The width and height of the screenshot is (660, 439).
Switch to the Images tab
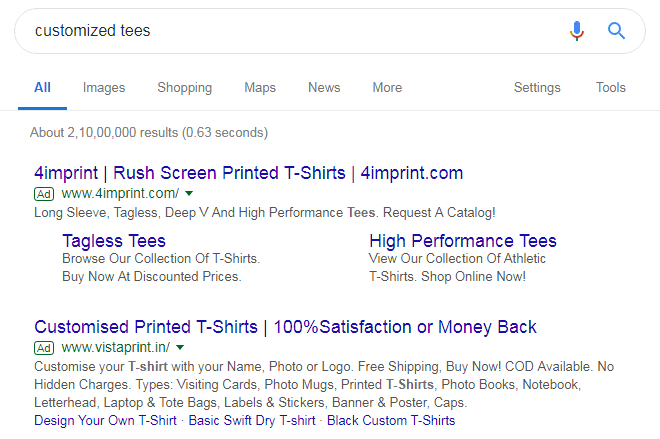(x=104, y=88)
